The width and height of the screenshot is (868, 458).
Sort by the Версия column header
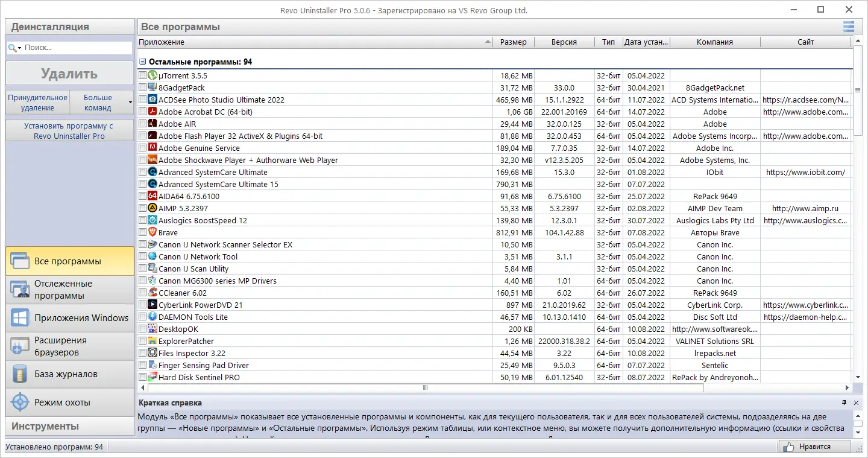(564, 42)
